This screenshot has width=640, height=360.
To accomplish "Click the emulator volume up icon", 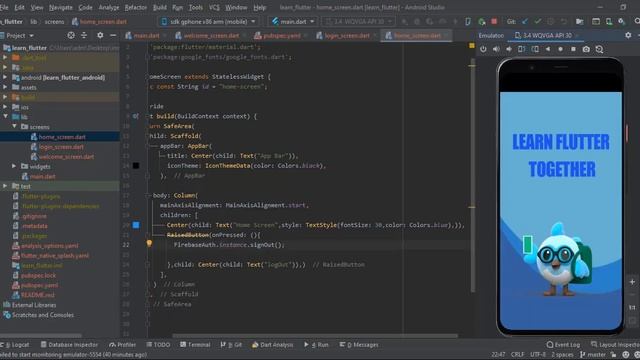I will 496,49.
